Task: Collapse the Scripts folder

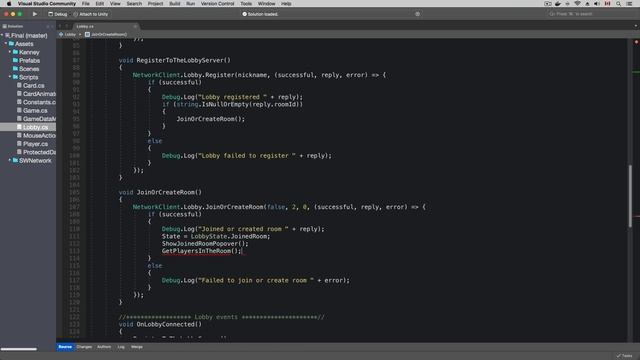Action: tap(10, 77)
